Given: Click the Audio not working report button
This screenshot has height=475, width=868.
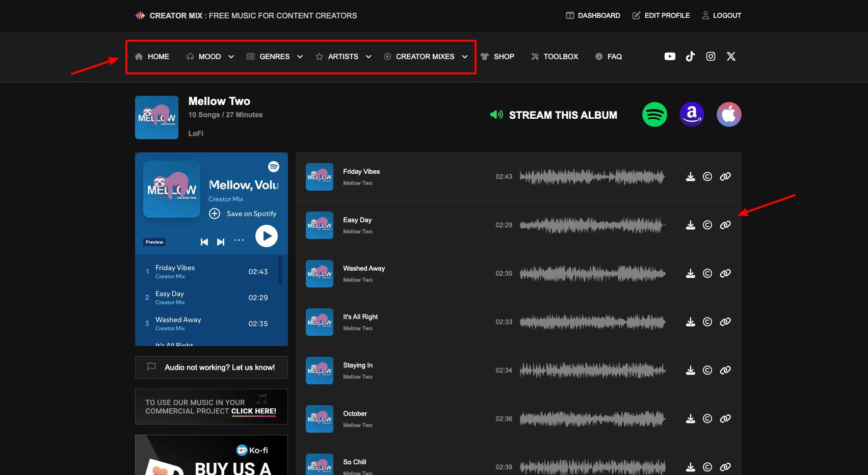Looking at the screenshot, I should tap(211, 367).
